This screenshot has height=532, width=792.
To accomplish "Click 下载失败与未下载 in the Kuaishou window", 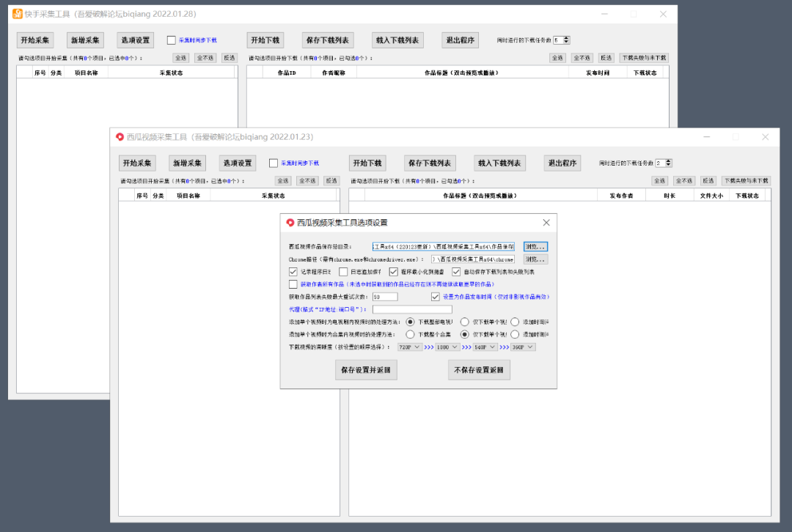I will click(644, 58).
